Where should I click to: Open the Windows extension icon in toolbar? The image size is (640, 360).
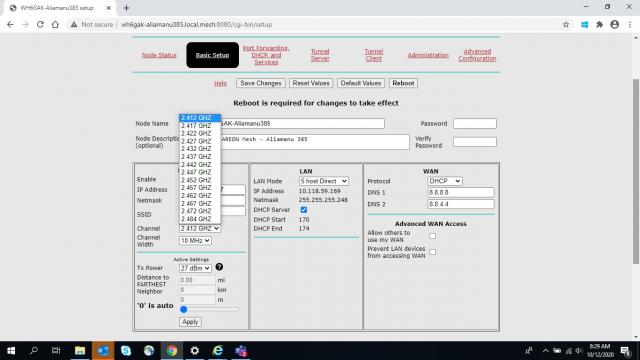584,24
